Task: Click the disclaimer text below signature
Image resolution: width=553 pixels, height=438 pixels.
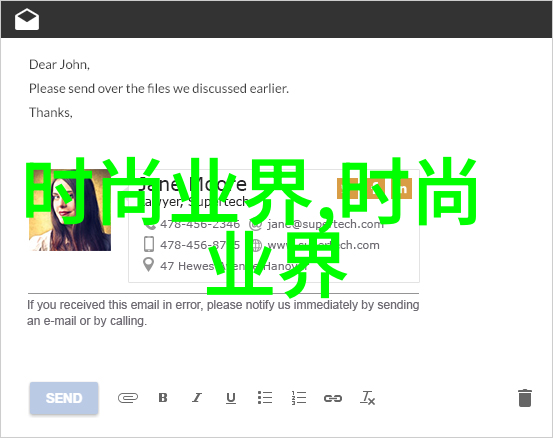Action: 223,312
